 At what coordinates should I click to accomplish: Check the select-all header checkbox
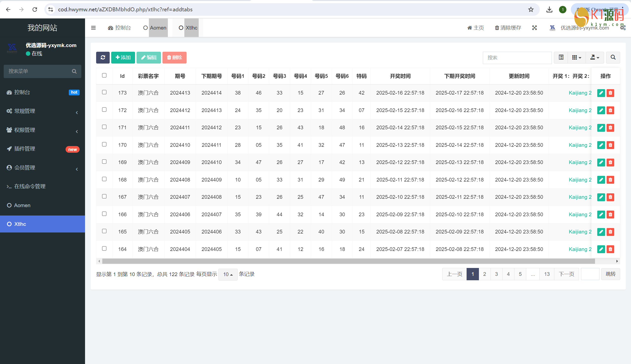point(104,76)
